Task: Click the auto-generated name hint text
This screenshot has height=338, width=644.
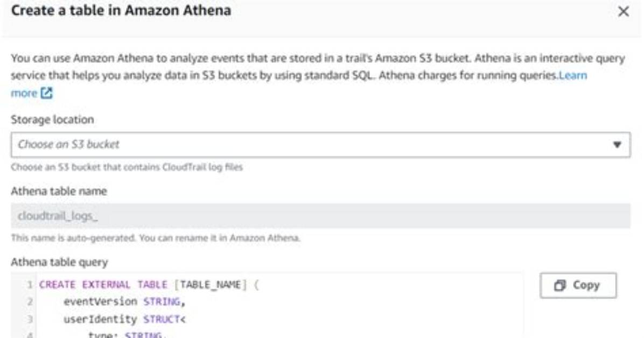Action: tap(155, 238)
